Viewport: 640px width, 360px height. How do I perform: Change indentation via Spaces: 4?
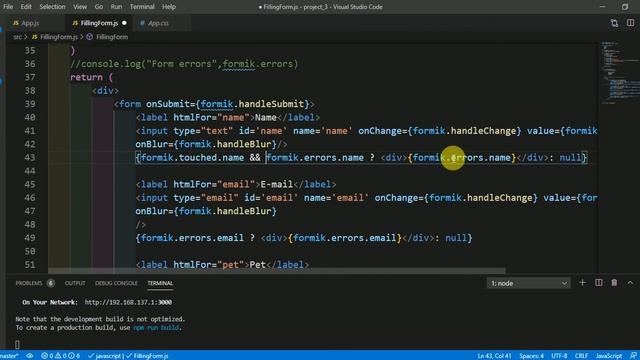531,356
